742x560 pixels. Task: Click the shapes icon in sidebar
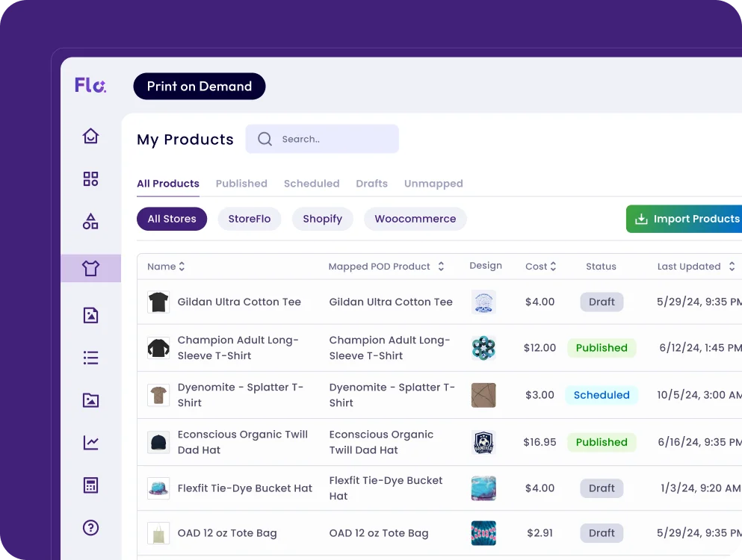[90, 221]
